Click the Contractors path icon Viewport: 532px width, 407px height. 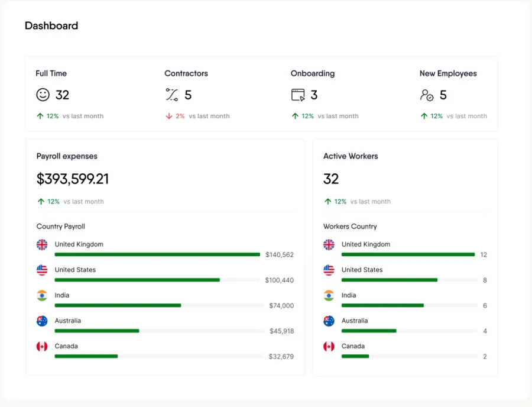[171, 95]
